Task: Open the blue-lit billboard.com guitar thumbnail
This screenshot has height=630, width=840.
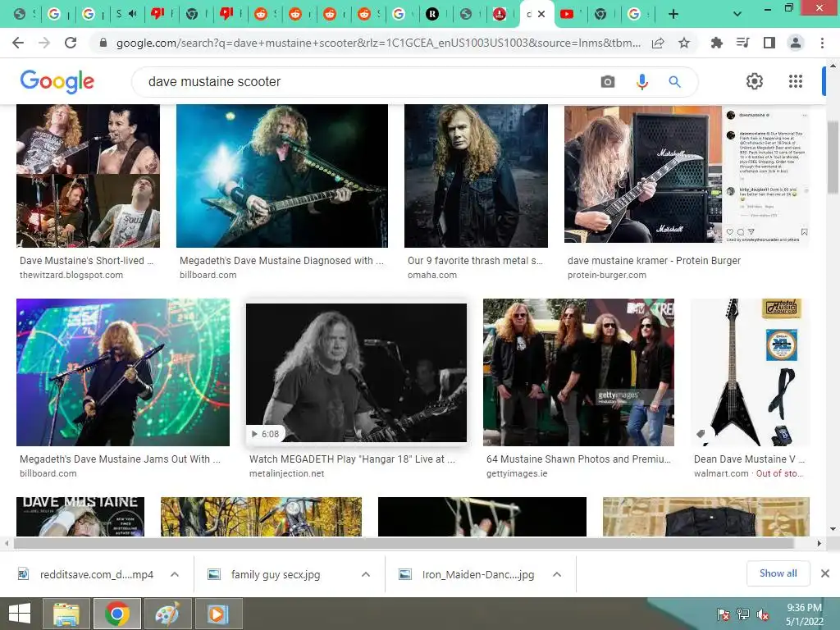Action: click(282, 176)
